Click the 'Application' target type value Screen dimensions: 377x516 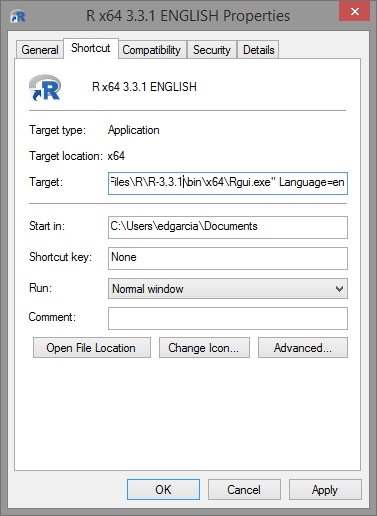pos(133,130)
